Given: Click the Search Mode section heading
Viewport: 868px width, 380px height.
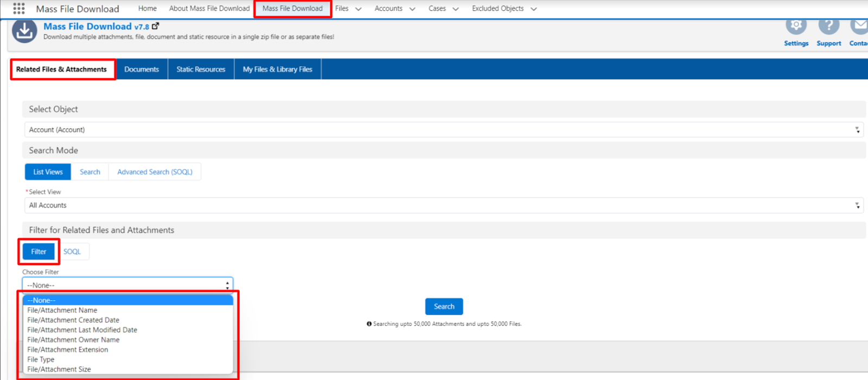Looking at the screenshot, I should [x=53, y=150].
